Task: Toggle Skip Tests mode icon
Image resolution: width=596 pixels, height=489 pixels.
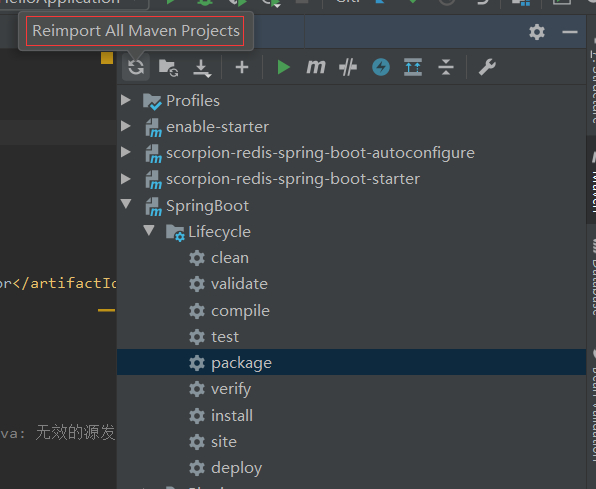Action: (348, 67)
